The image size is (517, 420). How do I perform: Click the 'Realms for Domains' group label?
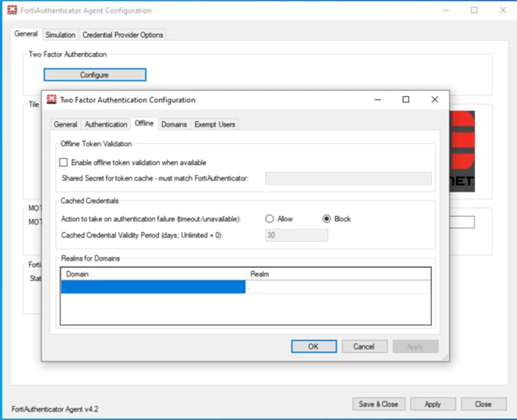[x=90, y=259]
